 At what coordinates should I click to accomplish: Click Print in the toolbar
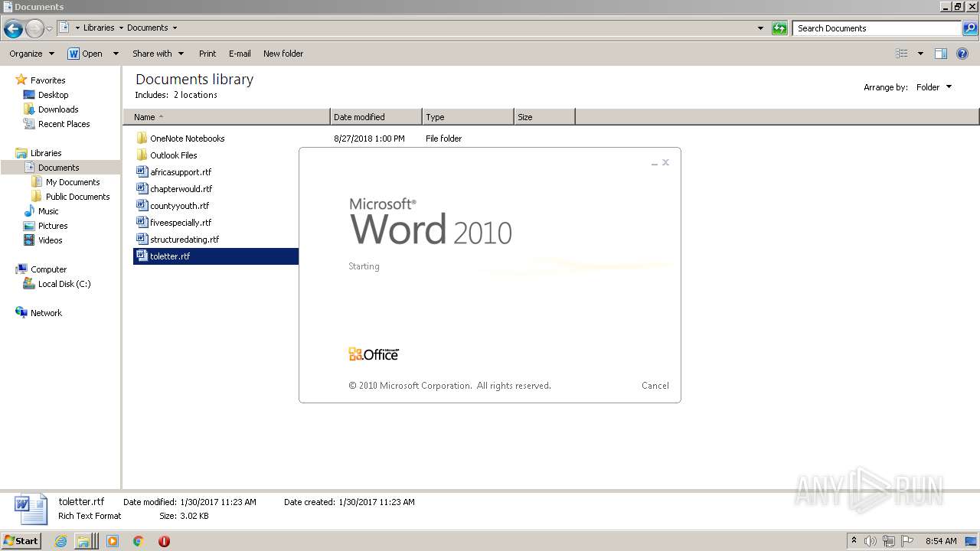click(207, 54)
